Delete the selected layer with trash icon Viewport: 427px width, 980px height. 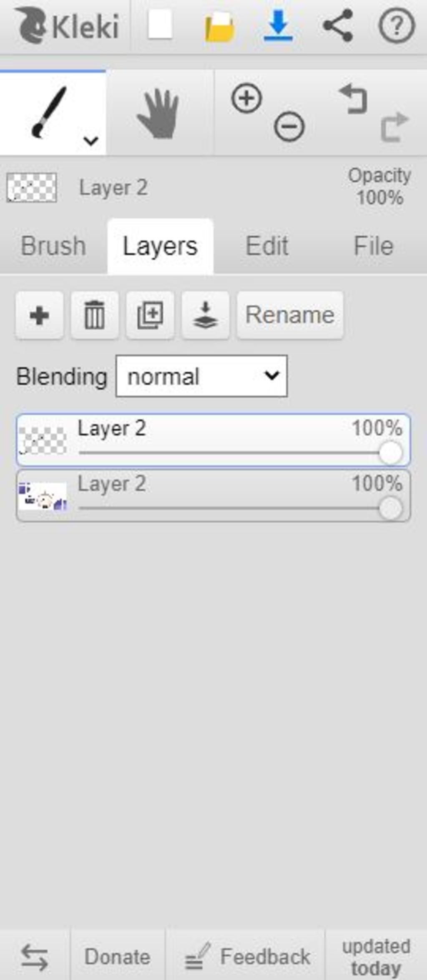[x=95, y=315]
